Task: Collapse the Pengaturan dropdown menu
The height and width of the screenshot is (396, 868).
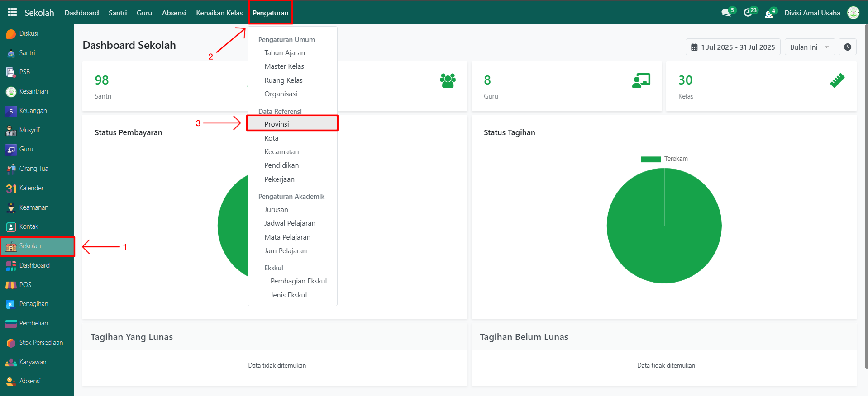Action: 270,13
